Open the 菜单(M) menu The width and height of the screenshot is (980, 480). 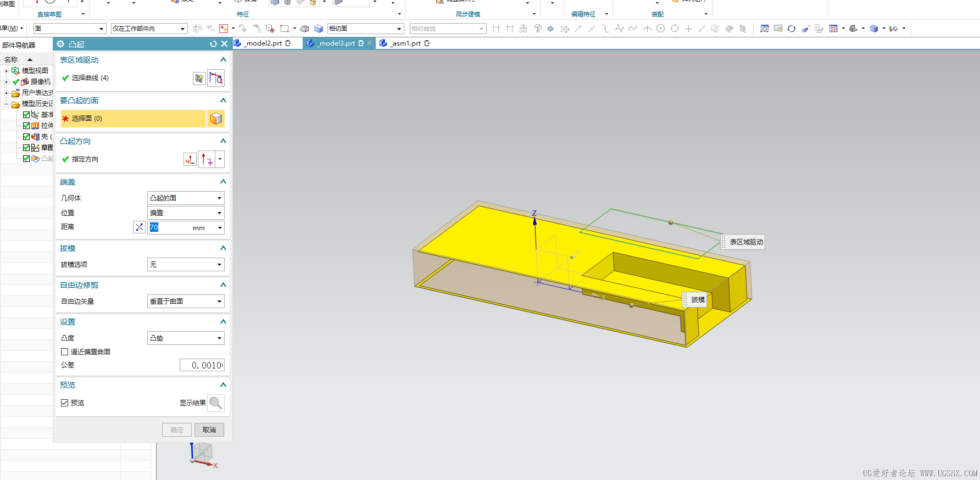[11, 29]
